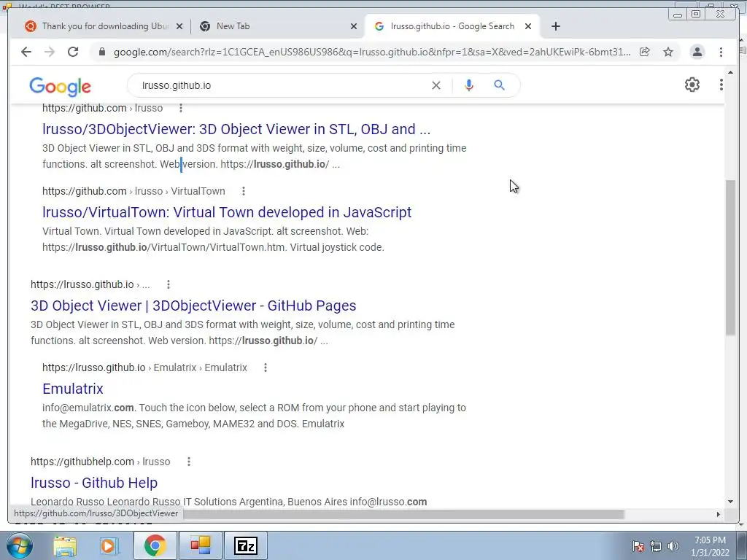
Task: Open a new browser tab
Action: 555,26
